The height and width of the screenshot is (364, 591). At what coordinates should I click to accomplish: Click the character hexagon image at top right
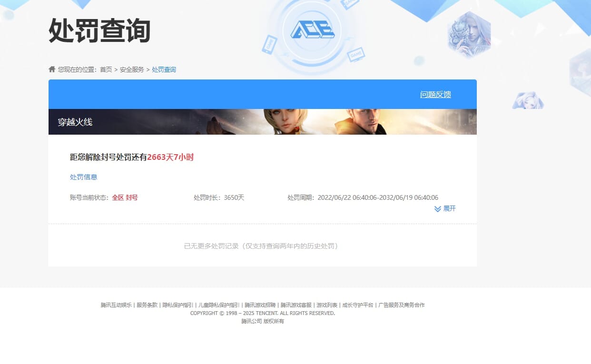[469, 34]
